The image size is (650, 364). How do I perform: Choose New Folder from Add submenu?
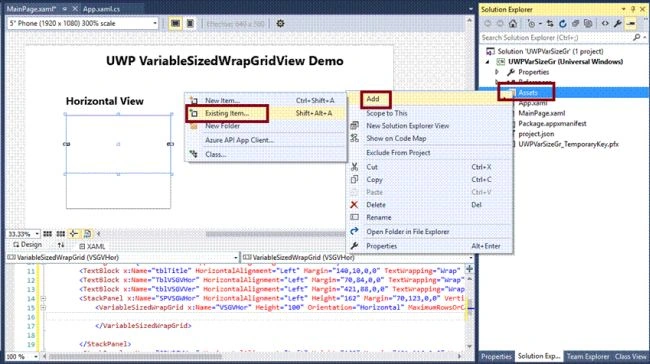265,126
